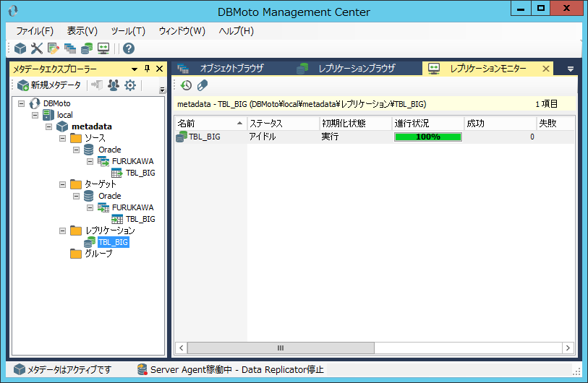Viewport: 588px width, 383px height.
Task: Collapse the ソース folder
Action: click(x=63, y=138)
